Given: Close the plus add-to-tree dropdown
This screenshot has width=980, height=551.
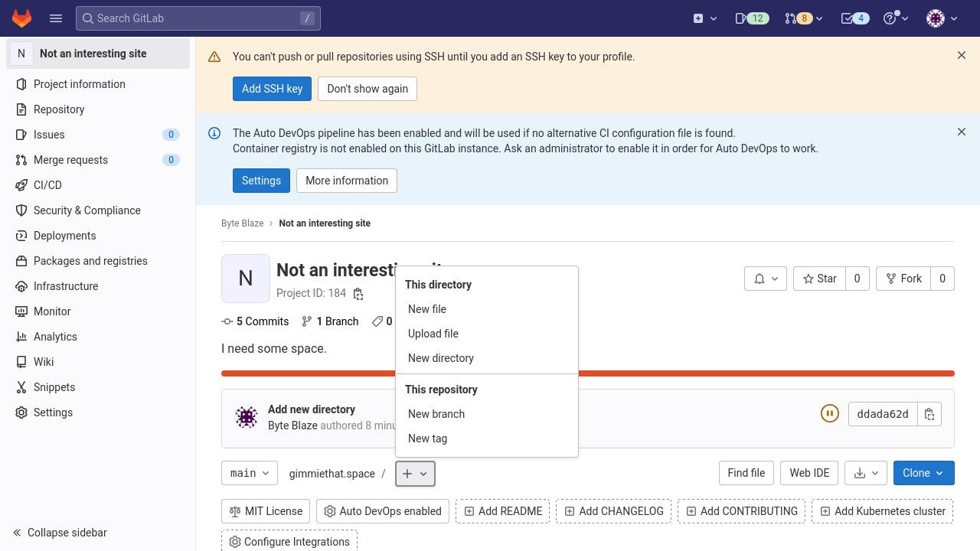Looking at the screenshot, I should click(415, 474).
